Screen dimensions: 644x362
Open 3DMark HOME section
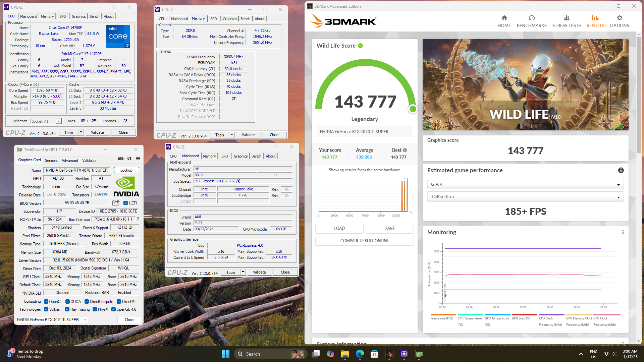click(x=504, y=21)
